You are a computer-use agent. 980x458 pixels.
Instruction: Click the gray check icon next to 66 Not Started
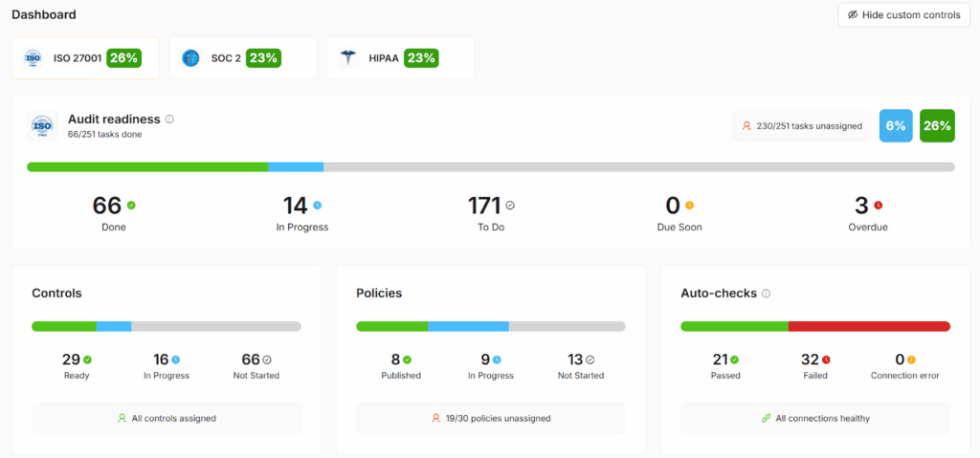tap(267, 360)
